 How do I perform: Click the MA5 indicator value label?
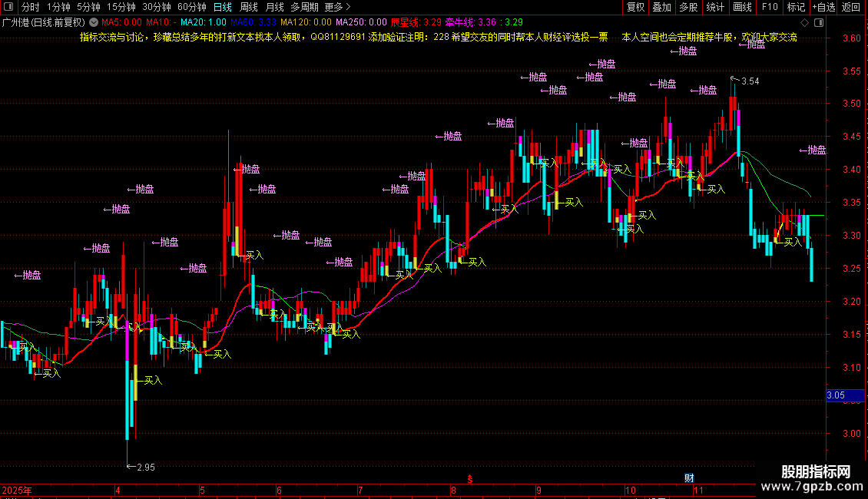pyautogui.click(x=121, y=22)
